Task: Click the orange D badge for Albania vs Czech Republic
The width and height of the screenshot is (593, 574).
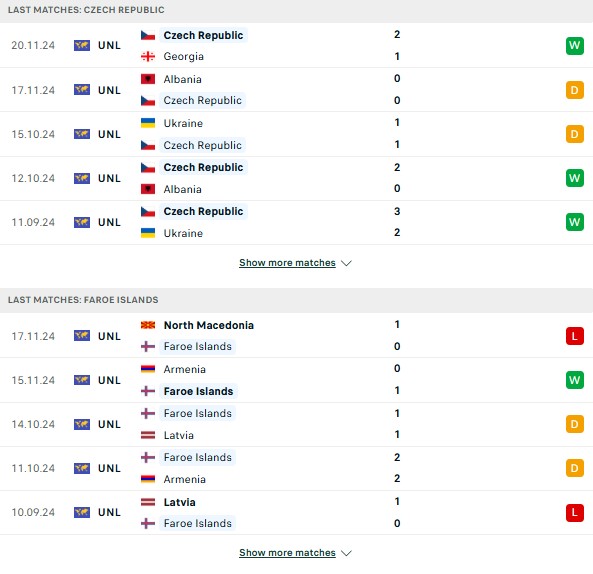Action: (x=574, y=90)
